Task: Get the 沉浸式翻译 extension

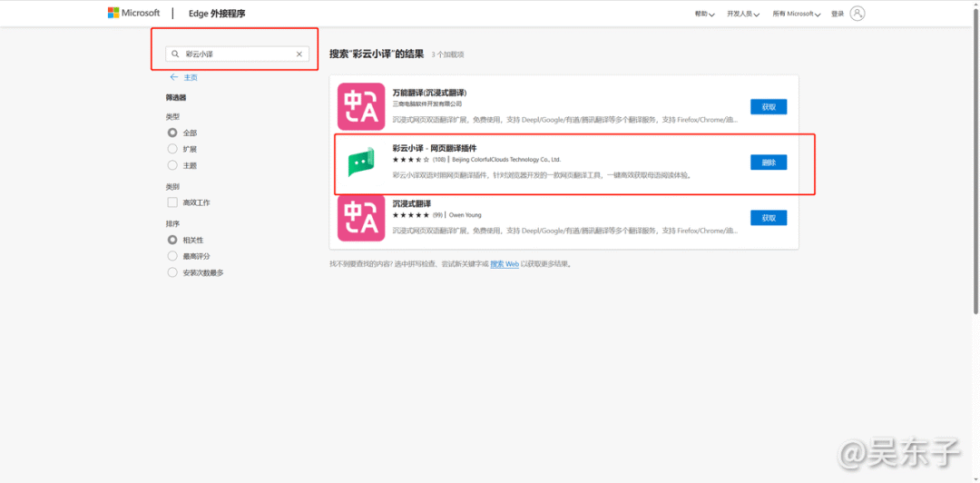Action: pos(769,218)
